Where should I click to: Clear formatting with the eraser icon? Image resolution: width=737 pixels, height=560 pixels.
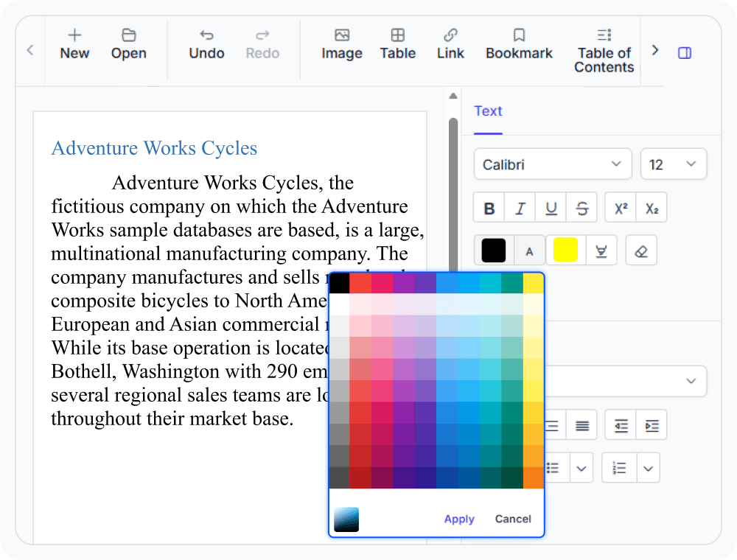[641, 251]
